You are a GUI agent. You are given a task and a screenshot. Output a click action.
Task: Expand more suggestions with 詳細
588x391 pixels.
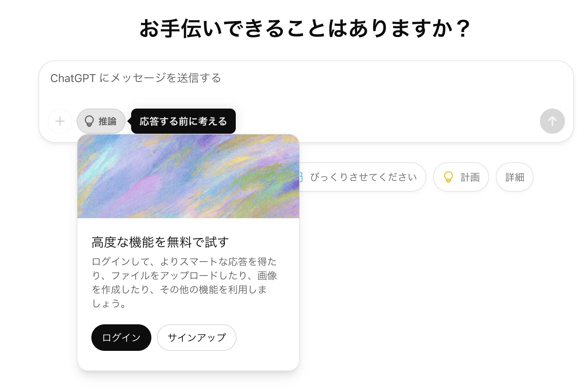click(x=514, y=177)
